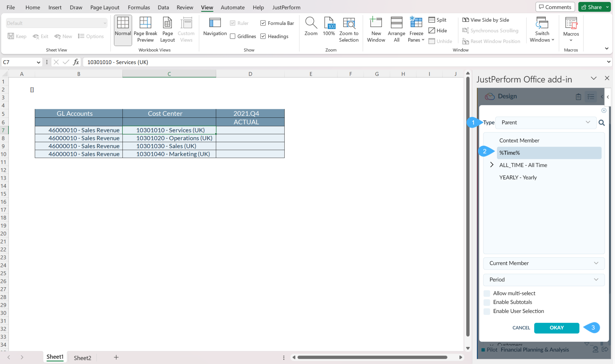The width and height of the screenshot is (615, 364).
Task: Check Allow multi-select option
Action: pos(487,293)
